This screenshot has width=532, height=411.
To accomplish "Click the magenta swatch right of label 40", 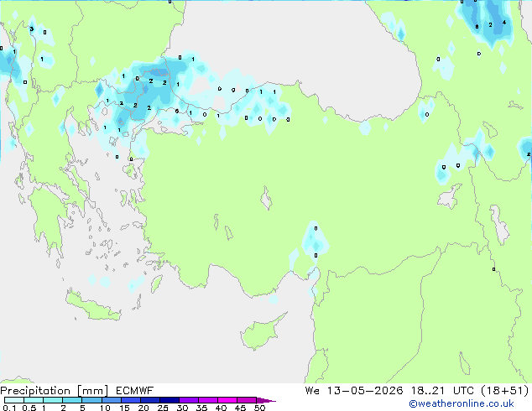I will click(227, 400).
